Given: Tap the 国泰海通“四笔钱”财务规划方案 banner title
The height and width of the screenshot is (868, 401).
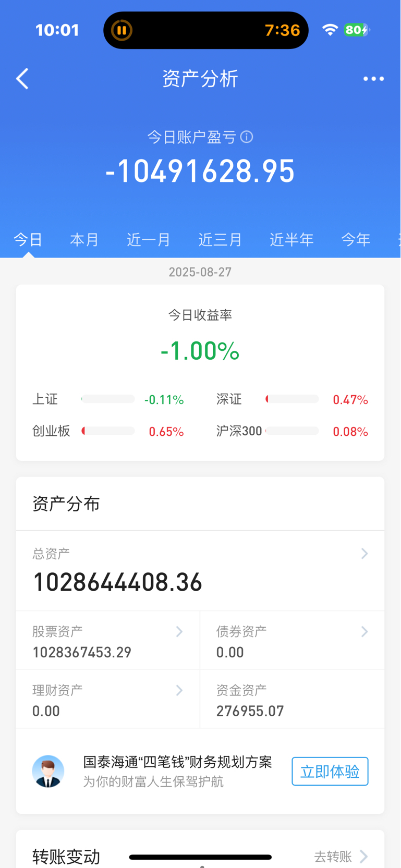Looking at the screenshot, I should tap(178, 762).
